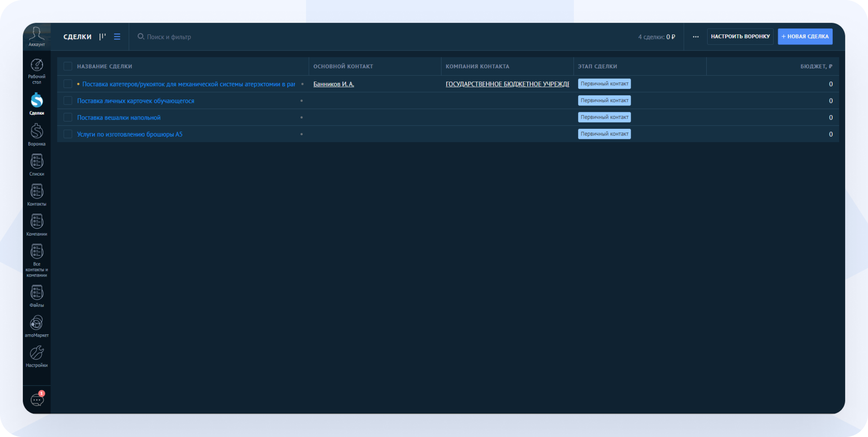Select checkbox for Услуги по изготовлению брошюры А5

(x=68, y=134)
